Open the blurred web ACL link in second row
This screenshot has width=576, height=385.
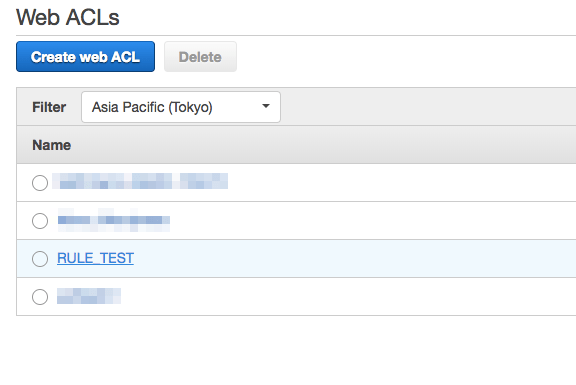tap(114, 220)
